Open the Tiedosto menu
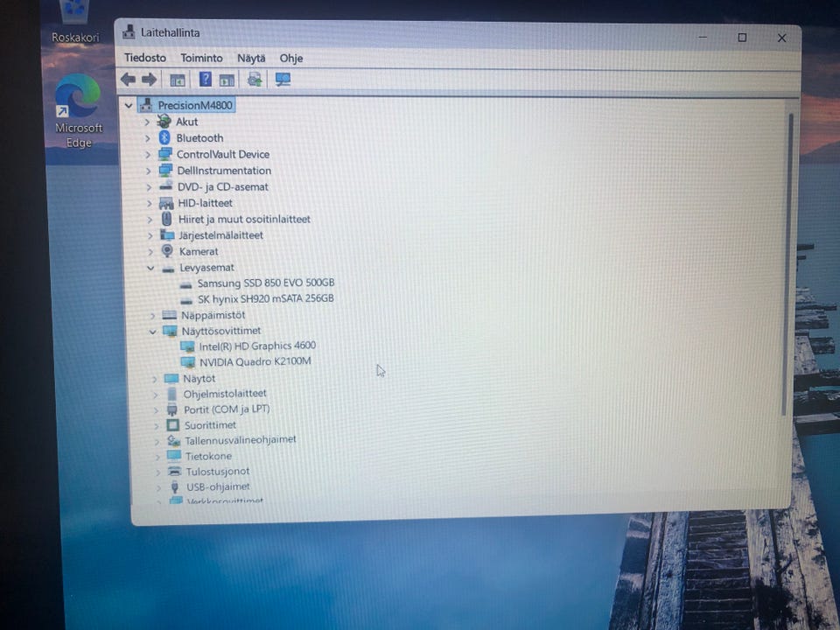The image size is (840, 630). pyautogui.click(x=145, y=58)
